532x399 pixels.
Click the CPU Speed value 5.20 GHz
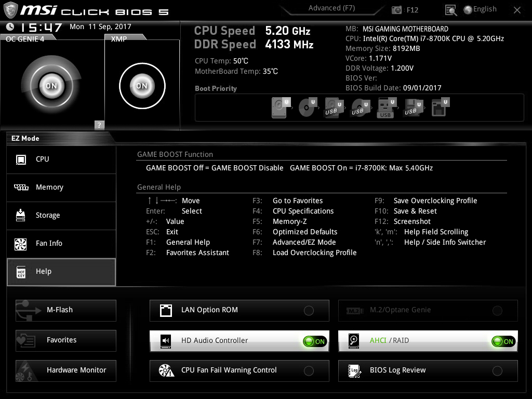288,31
